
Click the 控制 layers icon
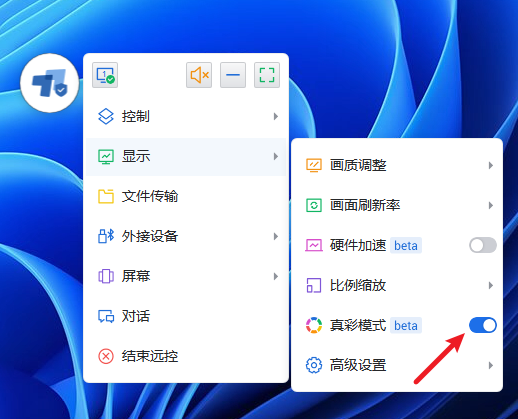point(106,116)
